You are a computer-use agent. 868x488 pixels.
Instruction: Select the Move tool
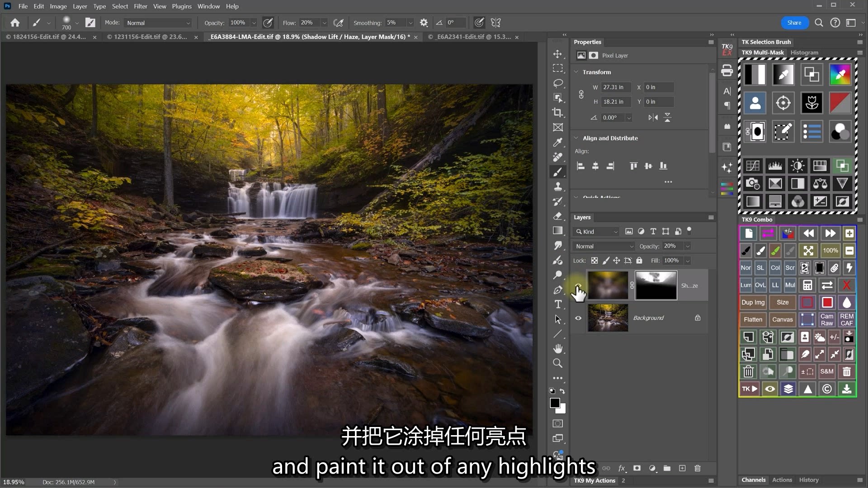[558, 54]
